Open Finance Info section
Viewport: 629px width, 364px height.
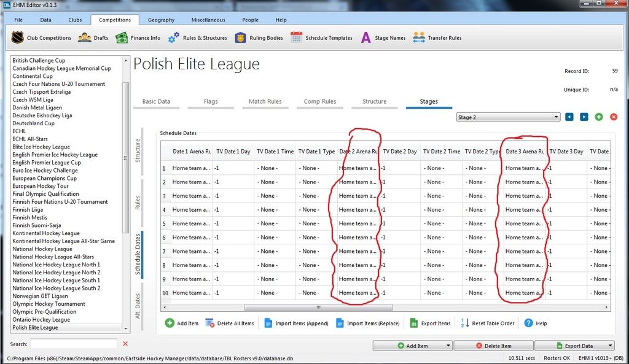138,37
